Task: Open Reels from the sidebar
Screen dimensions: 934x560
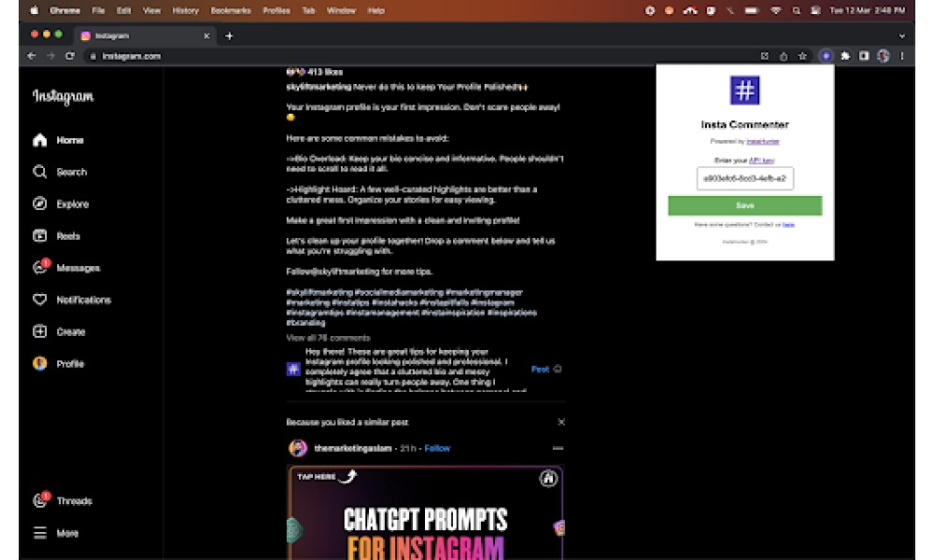Action: [x=56, y=236]
